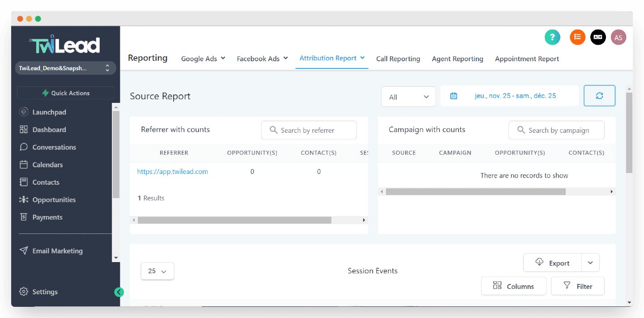The width and height of the screenshot is (644, 318).
Task: Click the refresh report button
Action: 600,96
